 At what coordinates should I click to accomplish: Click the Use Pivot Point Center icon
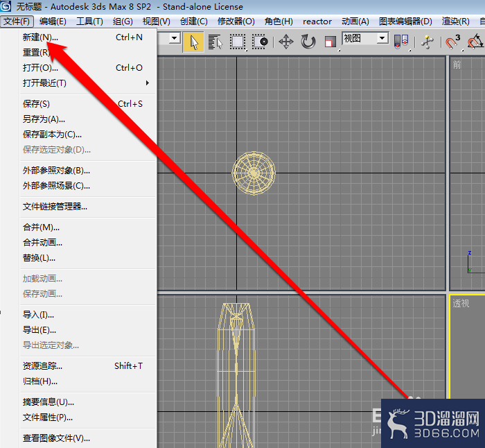pos(401,42)
